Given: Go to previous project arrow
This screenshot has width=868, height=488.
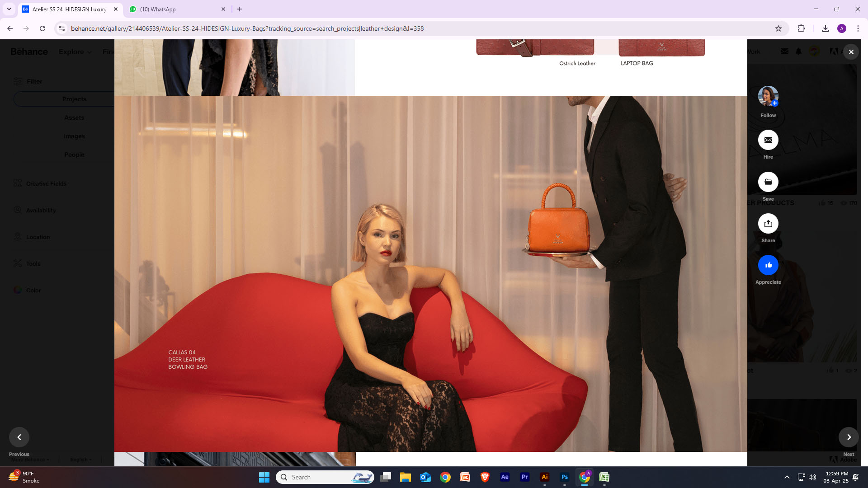Looking at the screenshot, I should (x=19, y=437).
